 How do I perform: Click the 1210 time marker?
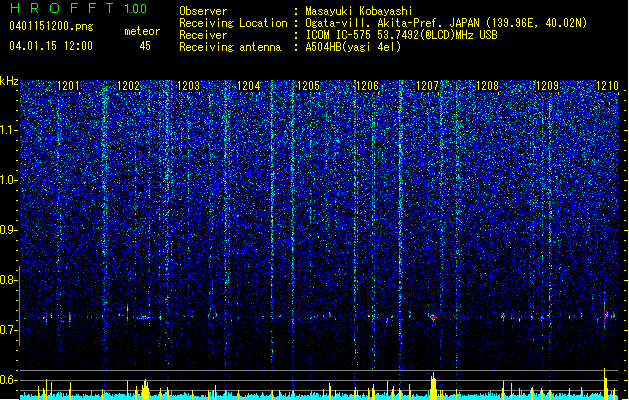click(x=607, y=86)
